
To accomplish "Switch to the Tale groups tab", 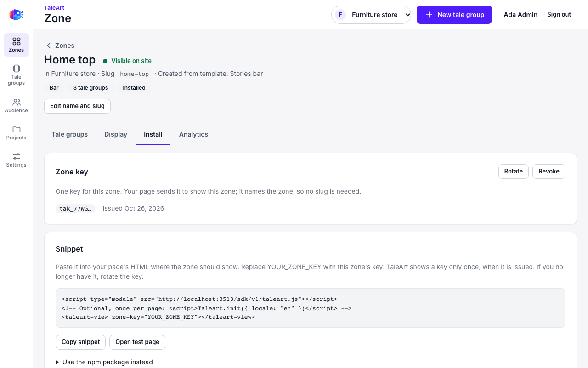I will pos(70,134).
